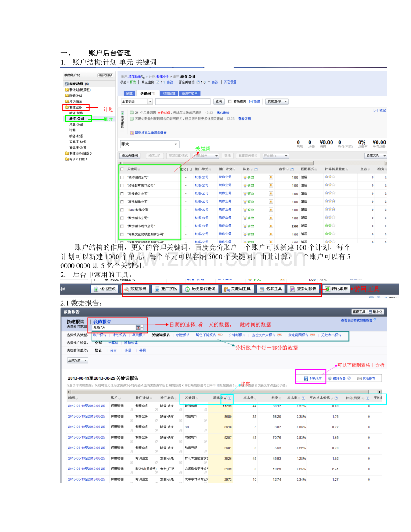
Task: Open the 启用/暂停 dropdown
Action: pyautogui.click(x=206, y=156)
